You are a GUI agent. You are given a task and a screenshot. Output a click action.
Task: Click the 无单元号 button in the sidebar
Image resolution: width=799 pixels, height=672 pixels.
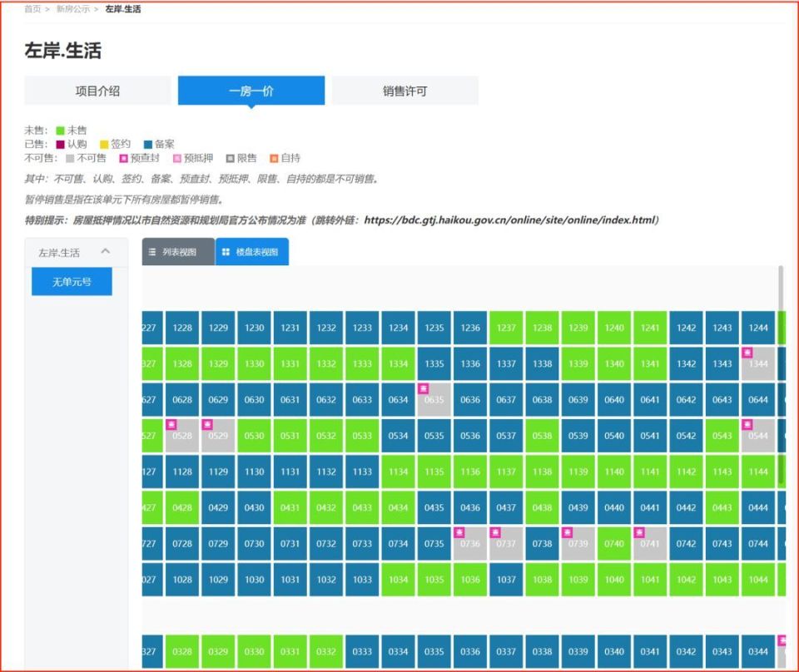[x=71, y=281]
